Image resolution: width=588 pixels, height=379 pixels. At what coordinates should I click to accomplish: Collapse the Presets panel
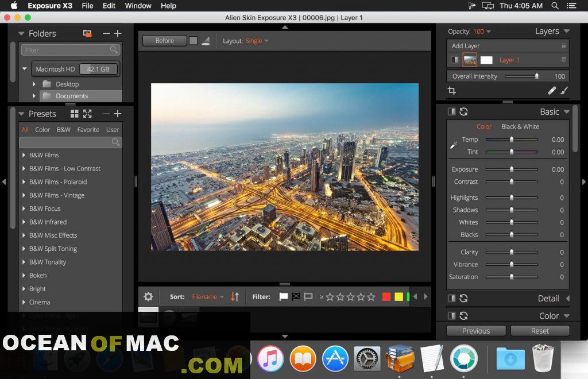[21, 114]
